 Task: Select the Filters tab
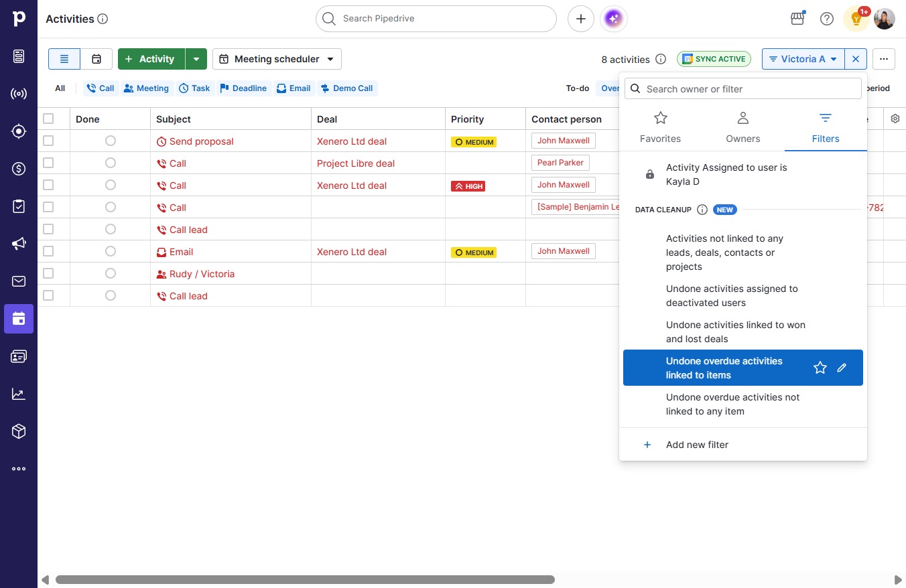826,127
